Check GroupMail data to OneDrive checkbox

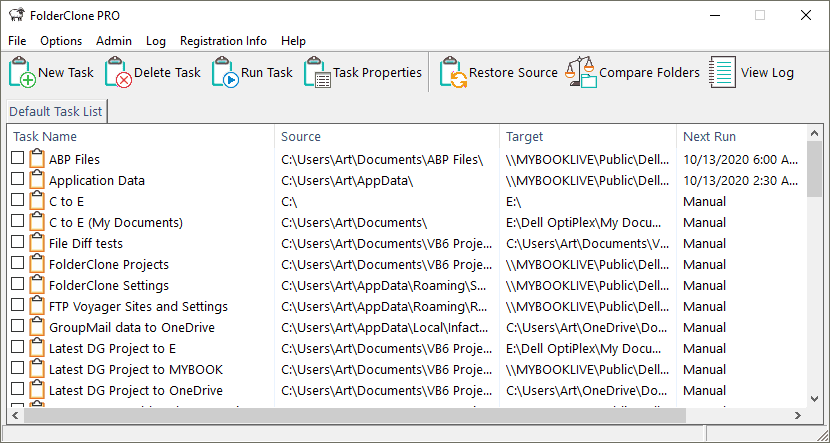(18, 326)
